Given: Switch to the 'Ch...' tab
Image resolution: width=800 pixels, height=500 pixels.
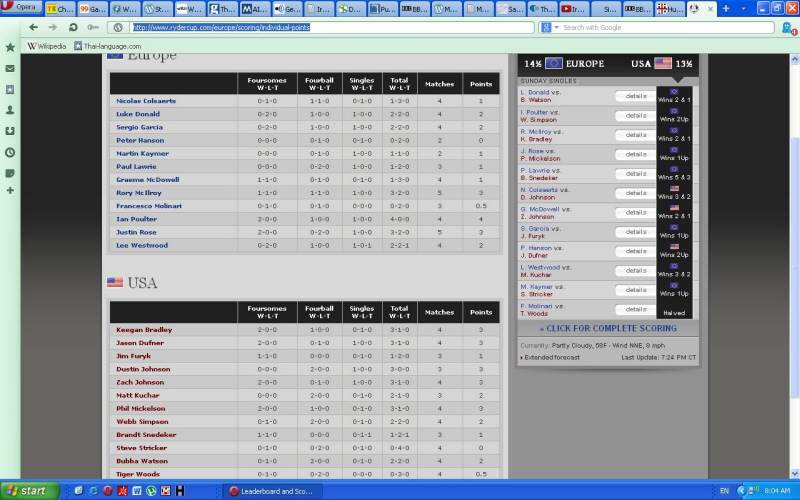Looking at the screenshot, I should click(60, 9).
